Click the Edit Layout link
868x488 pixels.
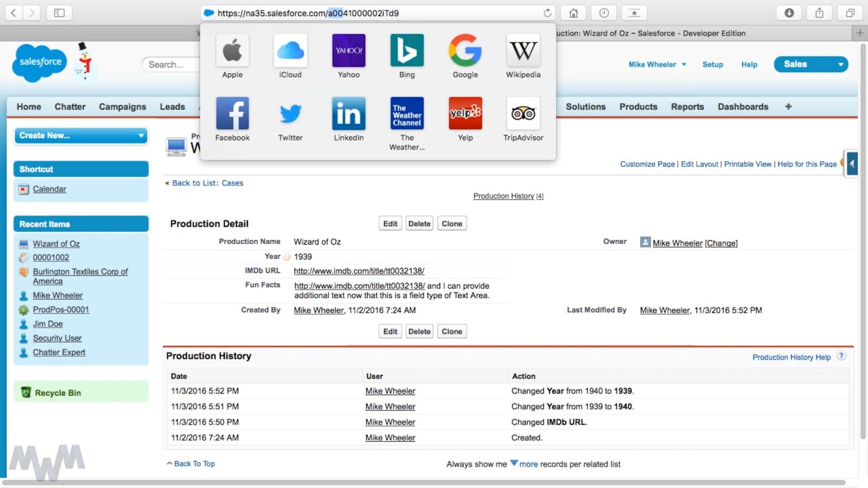pyautogui.click(x=699, y=164)
